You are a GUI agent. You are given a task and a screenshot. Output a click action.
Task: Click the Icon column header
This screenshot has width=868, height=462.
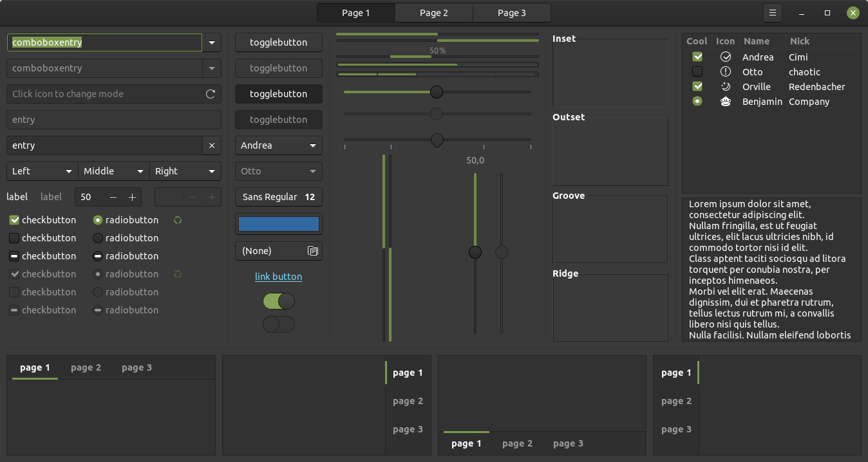coord(725,41)
